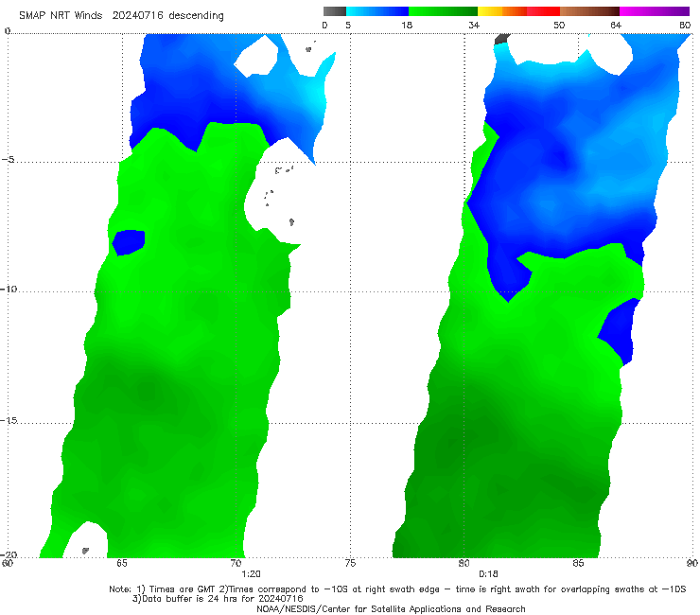Click the longitude axis label "85"
The image size is (700, 615).
[x=578, y=563]
